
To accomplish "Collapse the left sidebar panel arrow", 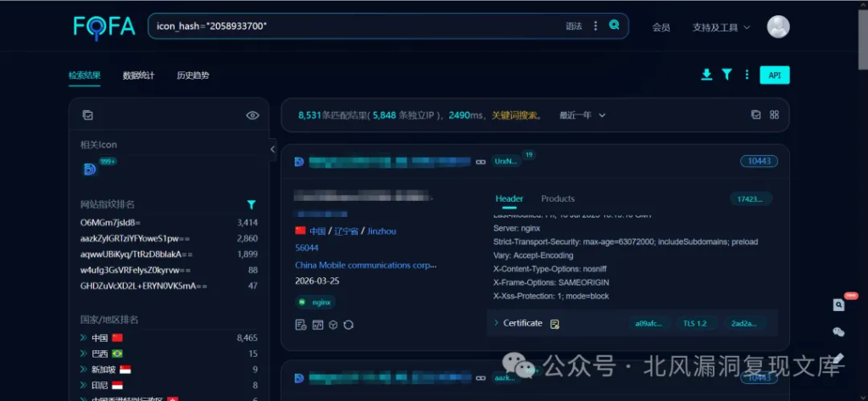I will [x=272, y=148].
